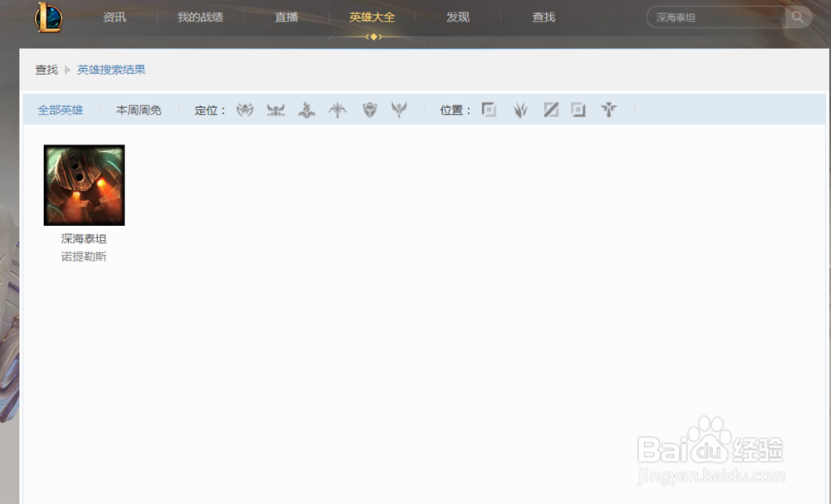Select the Marksman role filter icon
Viewport: 831px width, 504px height.
337,110
